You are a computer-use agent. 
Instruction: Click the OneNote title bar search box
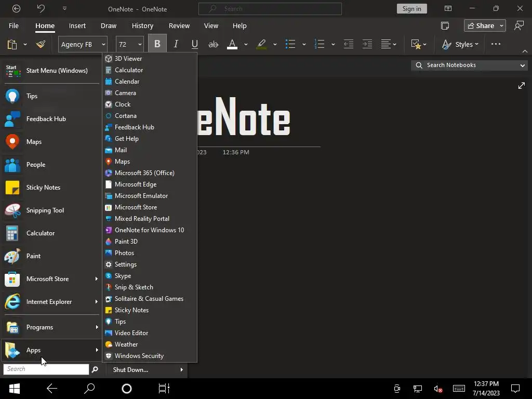click(x=270, y=9)
